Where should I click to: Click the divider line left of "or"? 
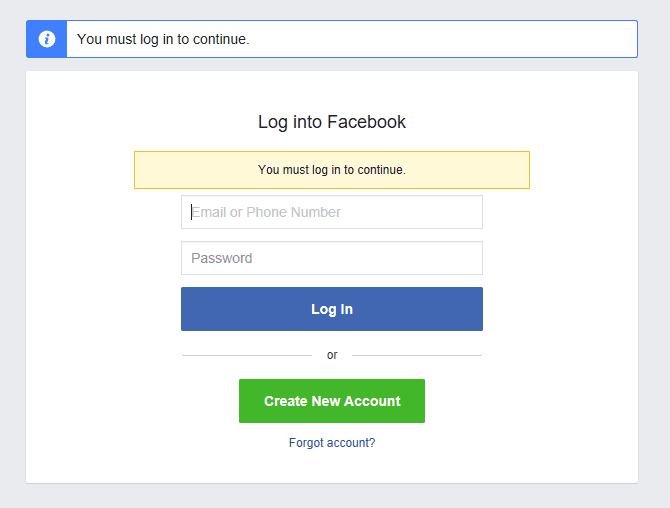click(x=246, y=355)
